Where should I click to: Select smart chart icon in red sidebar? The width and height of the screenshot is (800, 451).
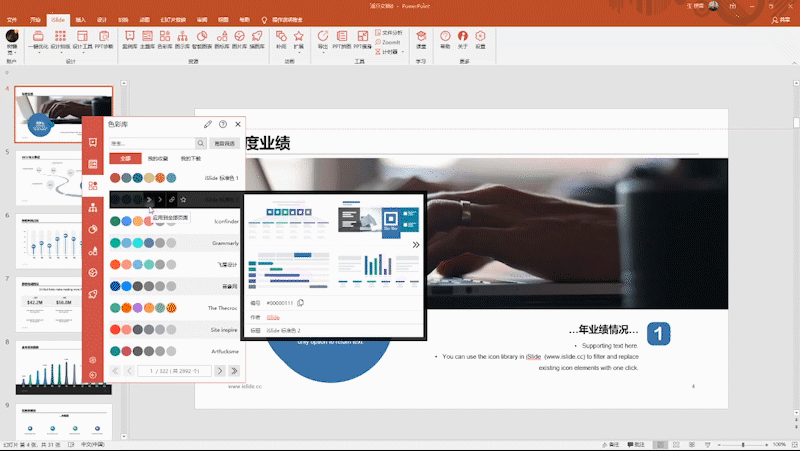tap(93, 229)
